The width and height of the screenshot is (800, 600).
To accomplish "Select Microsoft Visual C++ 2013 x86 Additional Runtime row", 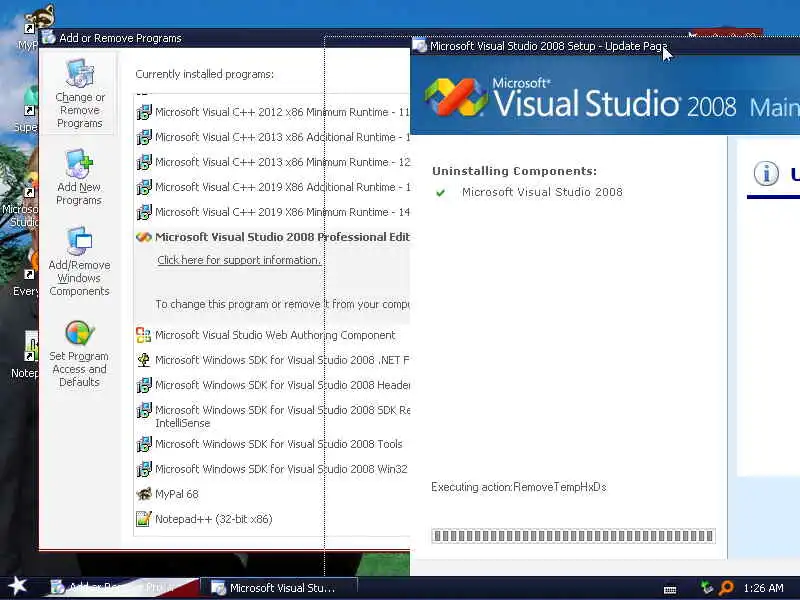I will click(272, 137).
